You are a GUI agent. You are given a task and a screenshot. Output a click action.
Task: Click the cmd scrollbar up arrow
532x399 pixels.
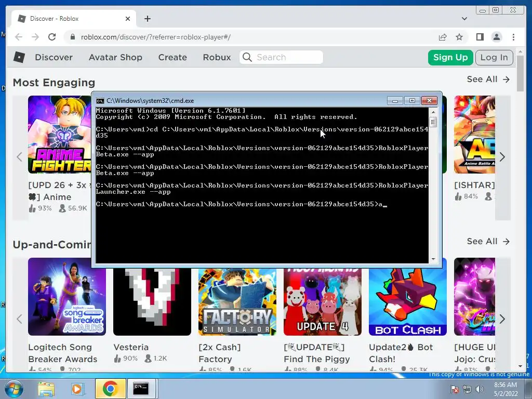pyautogui.click(x=433, y=112)
